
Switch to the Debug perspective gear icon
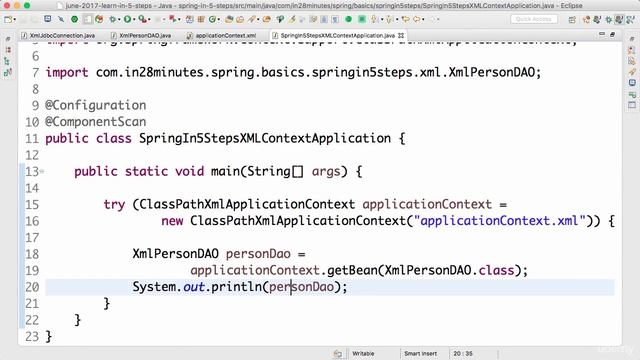608,20
